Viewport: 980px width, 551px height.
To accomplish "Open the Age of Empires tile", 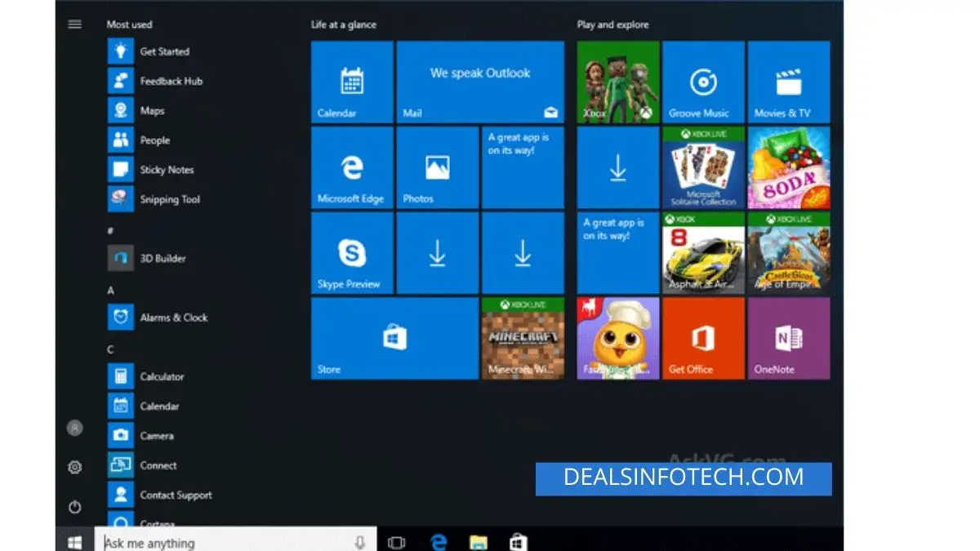I will coord(789,253).
